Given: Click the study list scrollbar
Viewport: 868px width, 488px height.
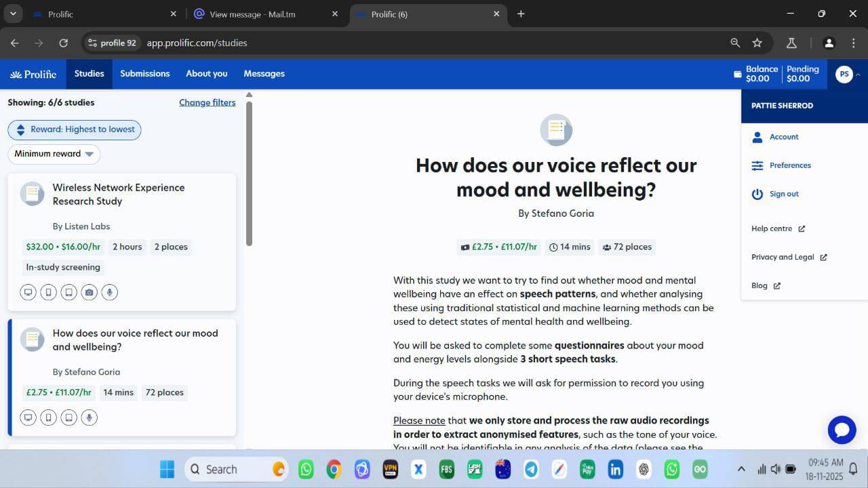Looking at the screenshot, I should click(249, 173).
